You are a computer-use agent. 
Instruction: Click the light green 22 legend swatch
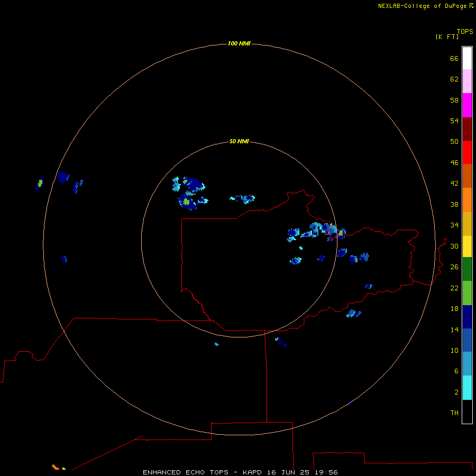pos(467,293)
